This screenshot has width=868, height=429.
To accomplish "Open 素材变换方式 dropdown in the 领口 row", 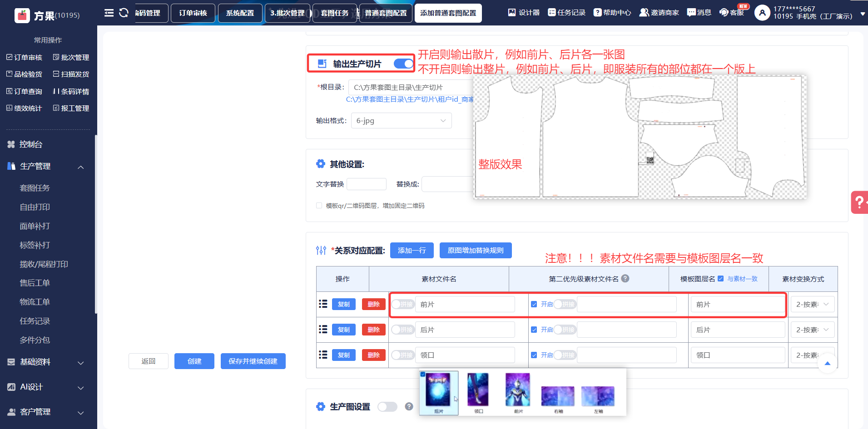I will click(x=813, y=355).
